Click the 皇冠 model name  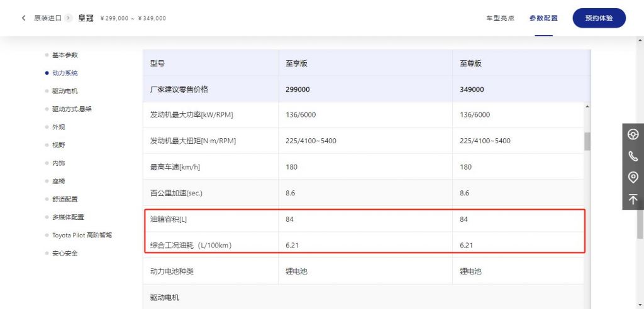click(x=86, y=18)
